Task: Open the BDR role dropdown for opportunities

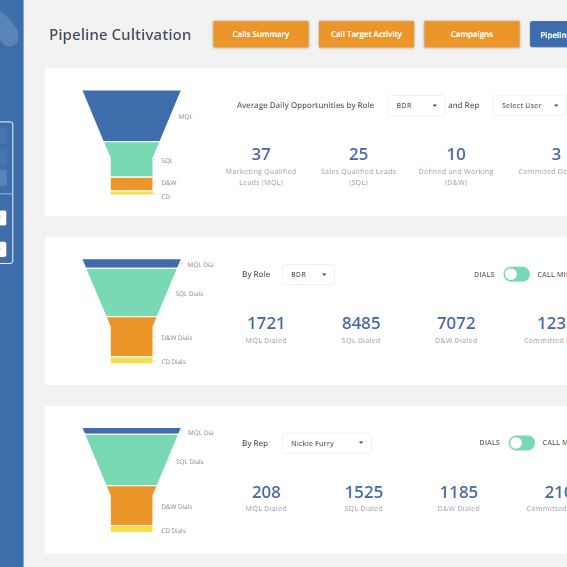Action: [416, 105]
